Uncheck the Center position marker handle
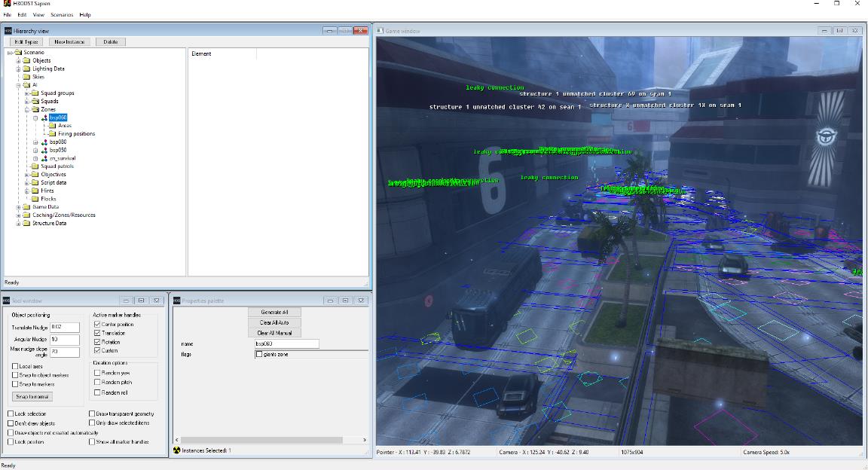This screenshot has width=868, height=470. 97,325
